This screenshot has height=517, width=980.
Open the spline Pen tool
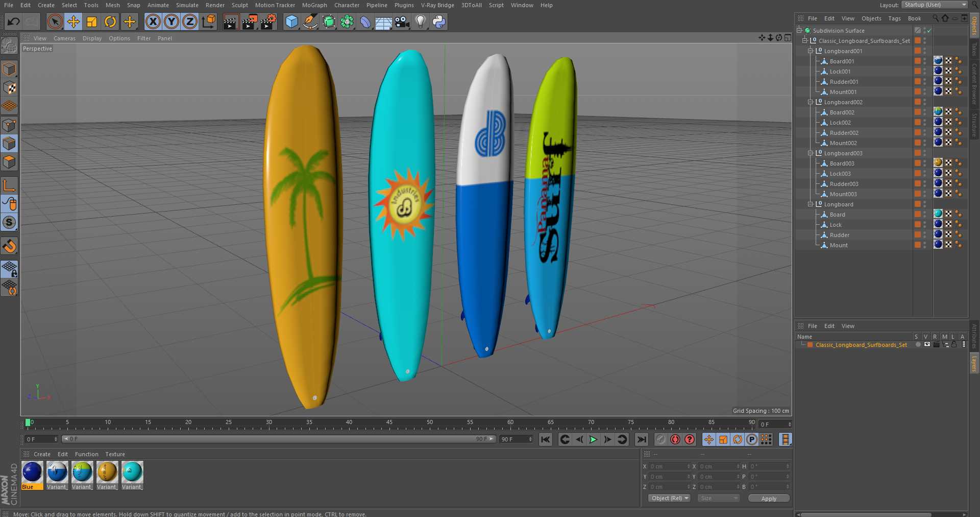click(x=310, y=21)
